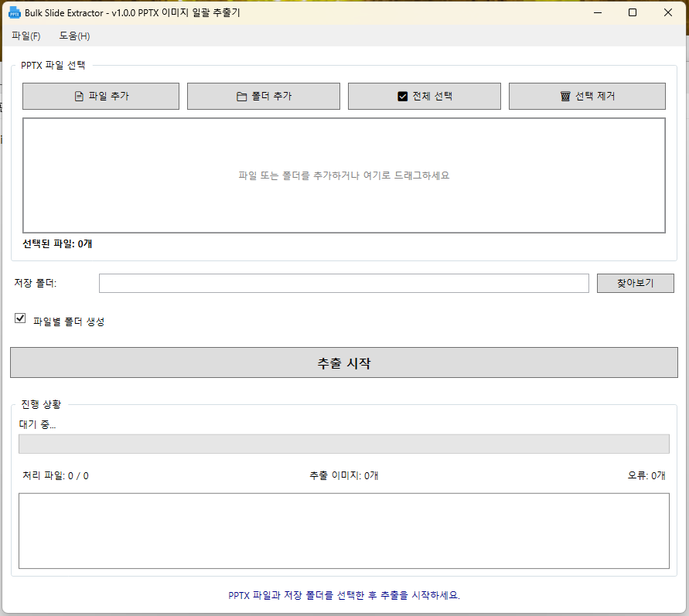Click the empty file drop list area
This screenshot has height=616, width=689.
click(x=343, y=175)
